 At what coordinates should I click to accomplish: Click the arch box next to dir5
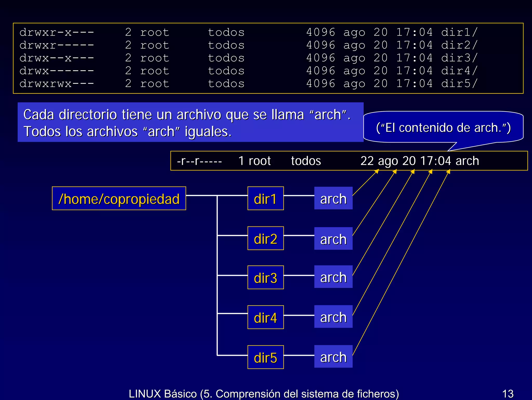click(x=333, y=356)
